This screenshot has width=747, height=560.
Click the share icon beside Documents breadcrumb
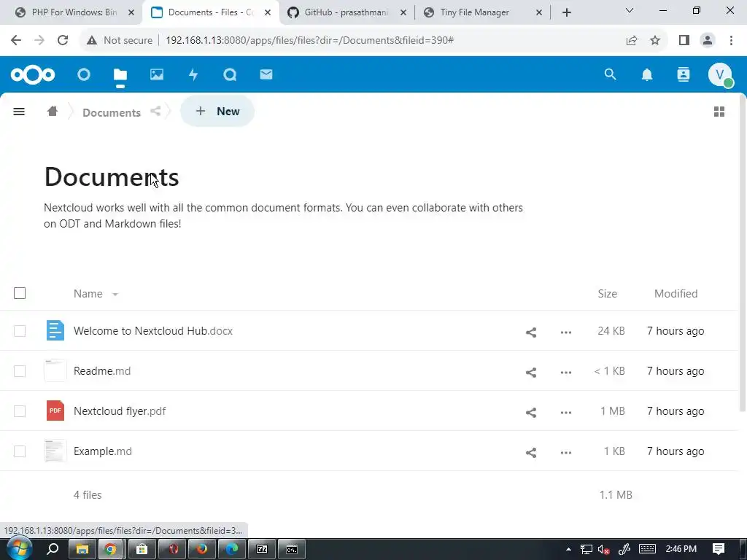pyautogui.click(x=155, y=112)
